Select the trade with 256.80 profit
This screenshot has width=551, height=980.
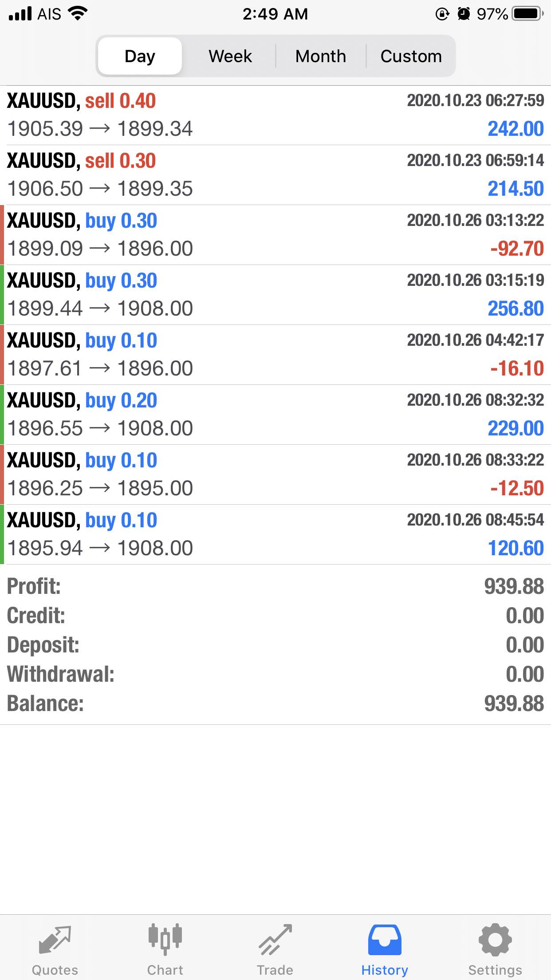click(275, 295)
